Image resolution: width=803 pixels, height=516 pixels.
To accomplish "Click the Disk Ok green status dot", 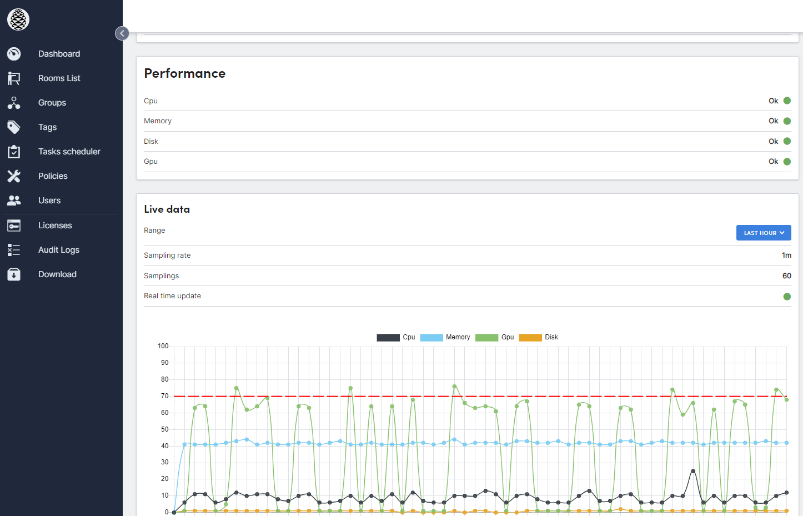I will pyautogui.click(x=787, y=141).
